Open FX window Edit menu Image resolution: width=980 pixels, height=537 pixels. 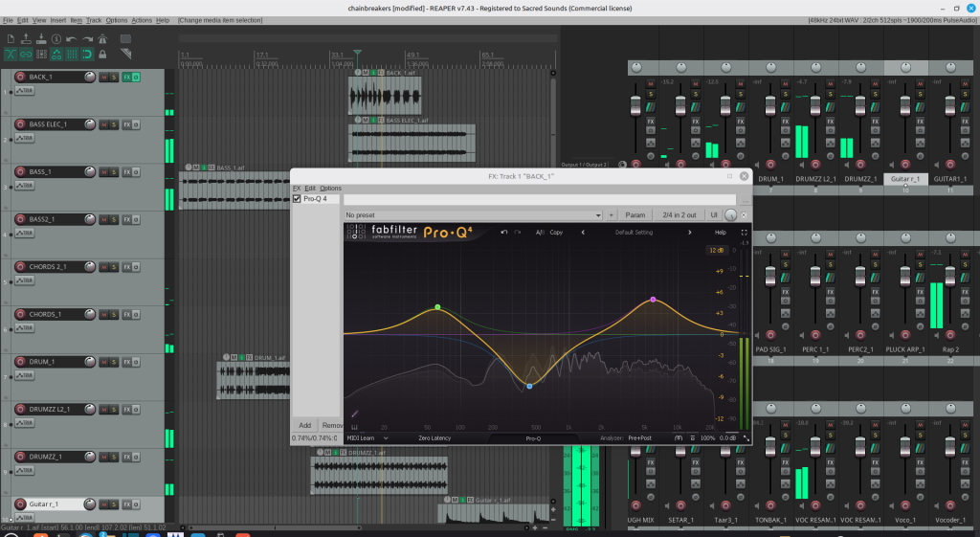pos(310,189)
